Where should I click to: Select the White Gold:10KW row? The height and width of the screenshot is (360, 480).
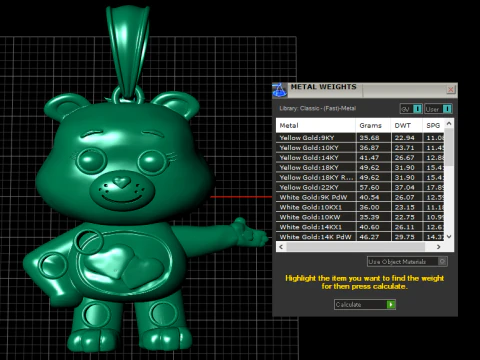click(x=360, y=217)
